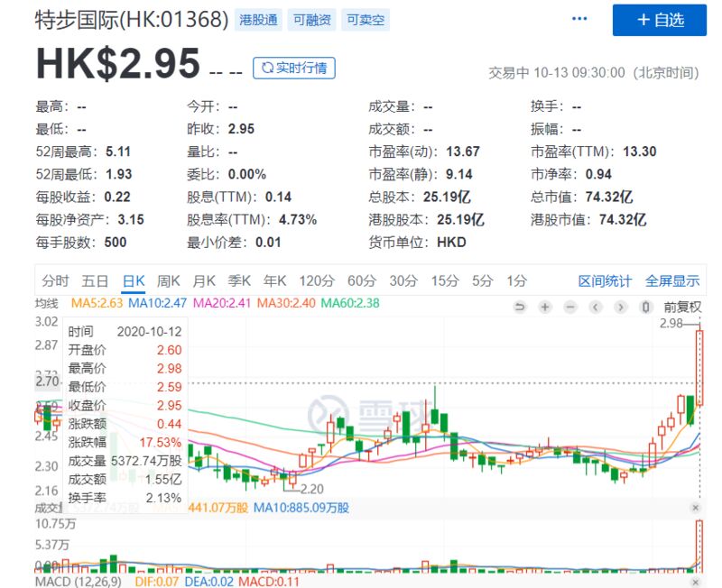Click the 52周最高 value 5.11
722x588 pixels.
coord(118,152)
